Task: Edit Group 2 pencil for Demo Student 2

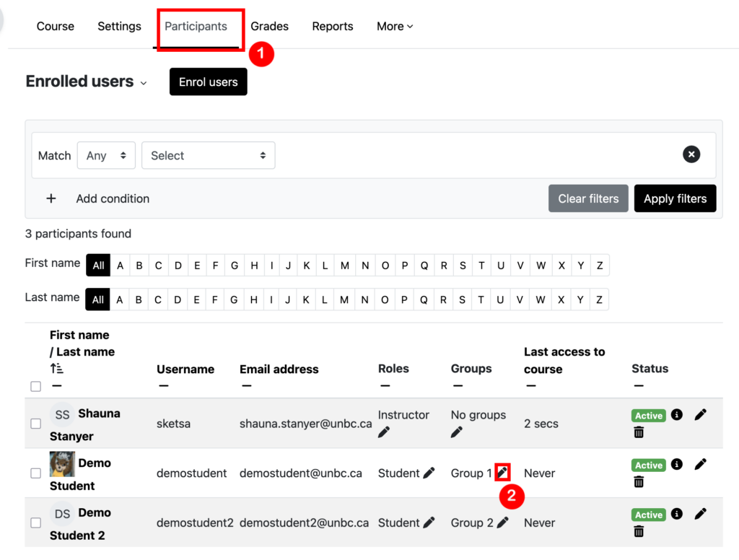Action: point(503,522)
